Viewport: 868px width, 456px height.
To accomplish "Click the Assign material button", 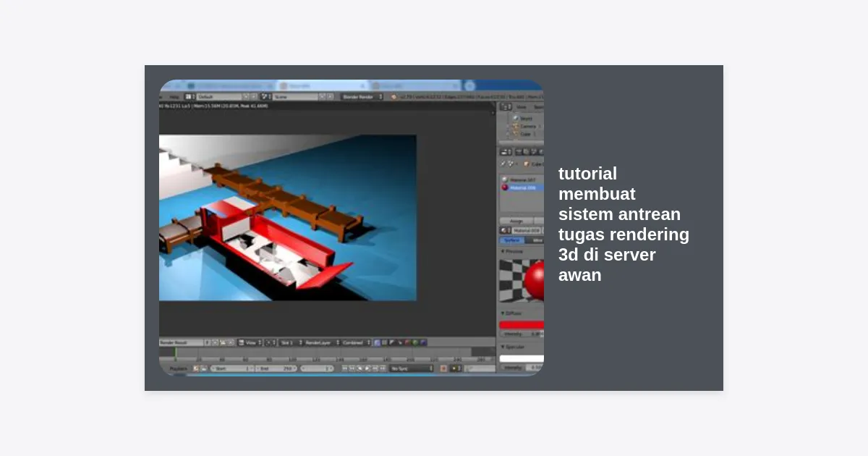I will pos(516,221).
